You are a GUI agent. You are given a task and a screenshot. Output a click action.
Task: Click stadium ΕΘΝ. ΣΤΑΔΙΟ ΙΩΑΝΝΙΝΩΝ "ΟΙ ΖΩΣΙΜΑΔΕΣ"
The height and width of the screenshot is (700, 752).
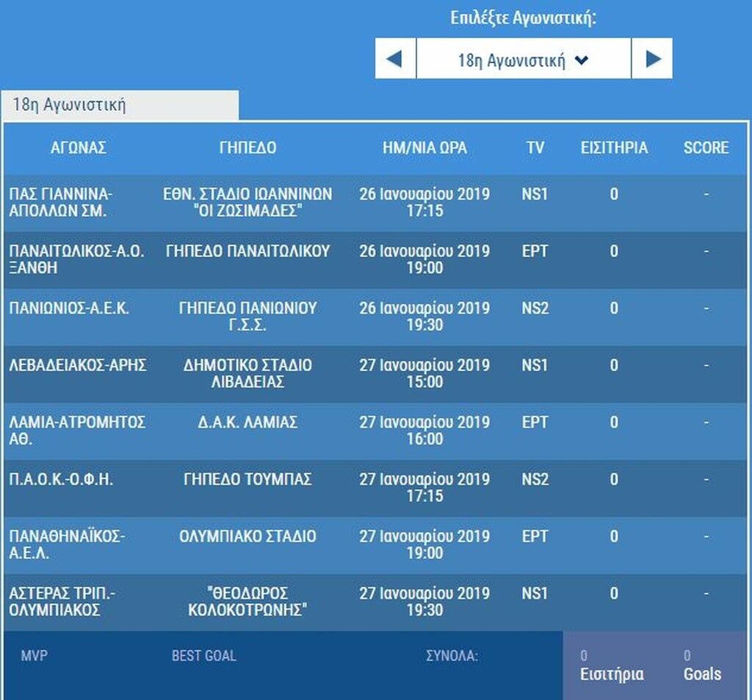pyautogui.click(x=247, y=203)
